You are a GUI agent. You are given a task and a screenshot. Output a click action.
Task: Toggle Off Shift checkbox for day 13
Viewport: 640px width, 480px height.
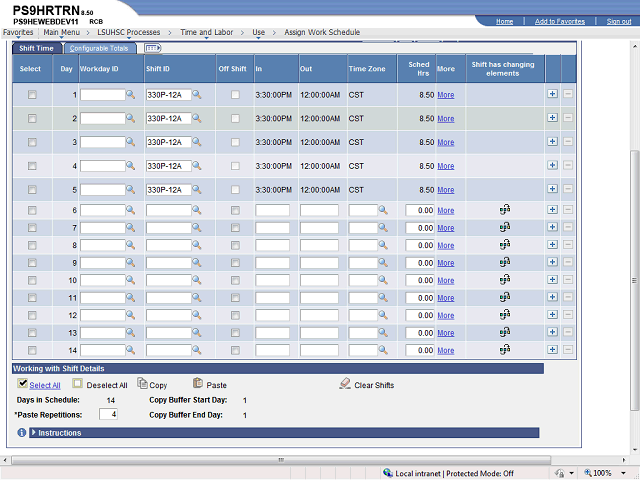(x=235, y=333)
